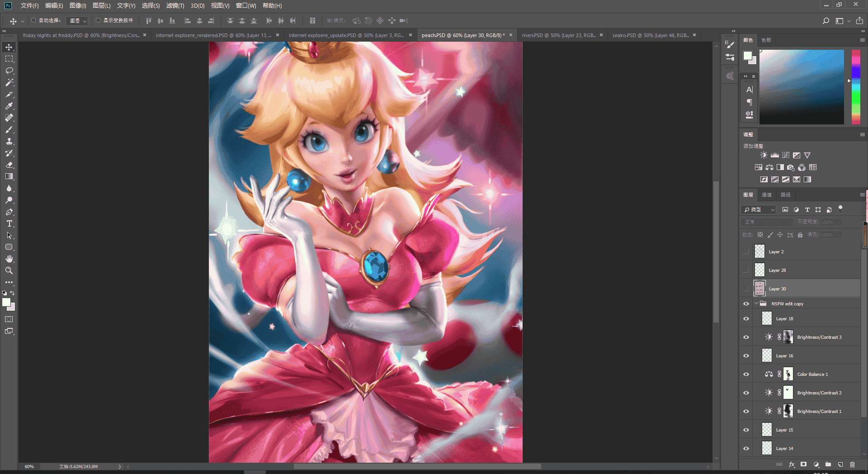Hide the NSFW edit copy group

[x=746, y=304]
